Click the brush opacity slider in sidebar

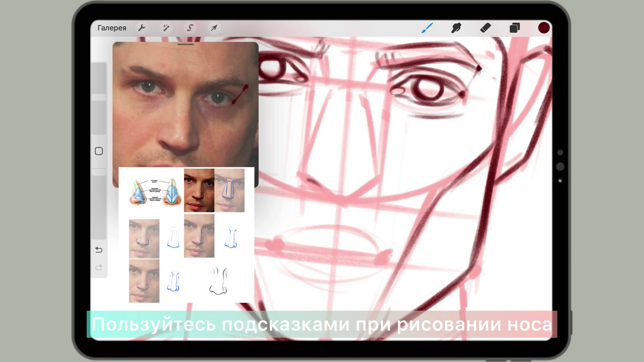click(99, 204)
